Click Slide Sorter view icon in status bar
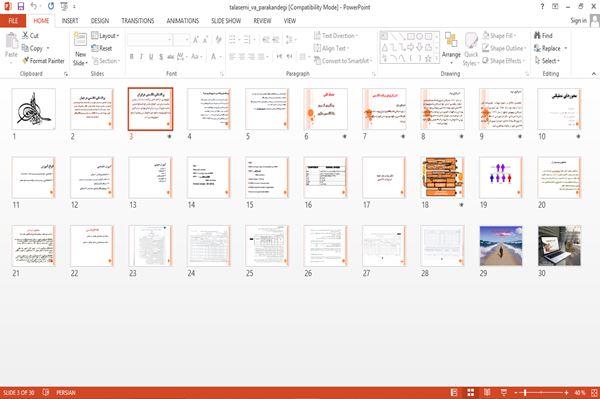Image resolution: width=600 pixels, height=399 pixels. (471, 392)
